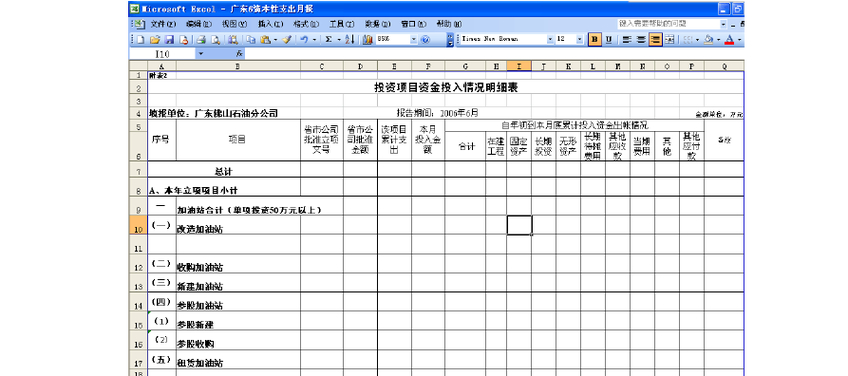Click in the formula bar input area
The width and height of the screenshot is (848, 376).
coord(494,54)
